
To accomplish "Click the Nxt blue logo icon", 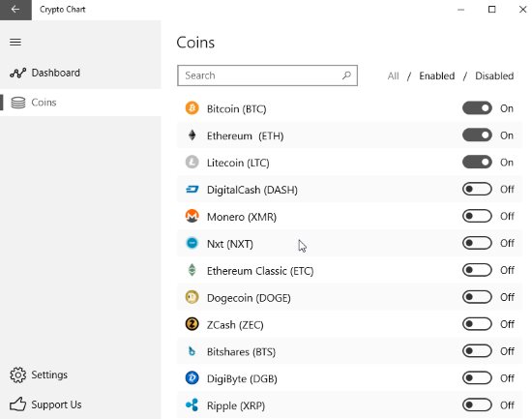I will point(192,243).
